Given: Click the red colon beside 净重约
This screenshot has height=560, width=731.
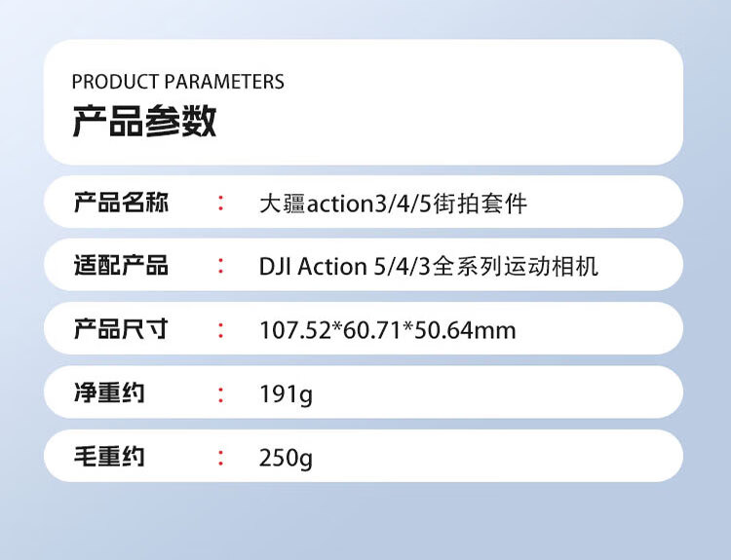Looking at the screenshot, I should point(221,393).
